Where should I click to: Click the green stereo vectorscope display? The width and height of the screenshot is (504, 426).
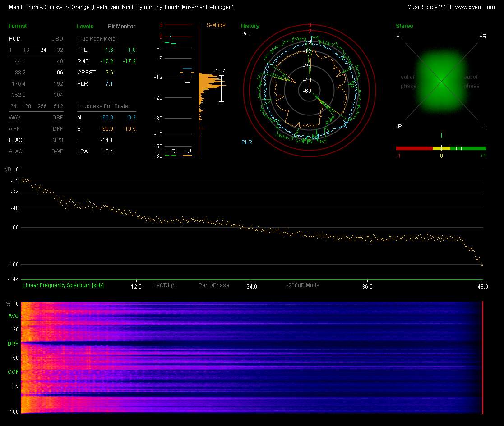coord(441,82)
